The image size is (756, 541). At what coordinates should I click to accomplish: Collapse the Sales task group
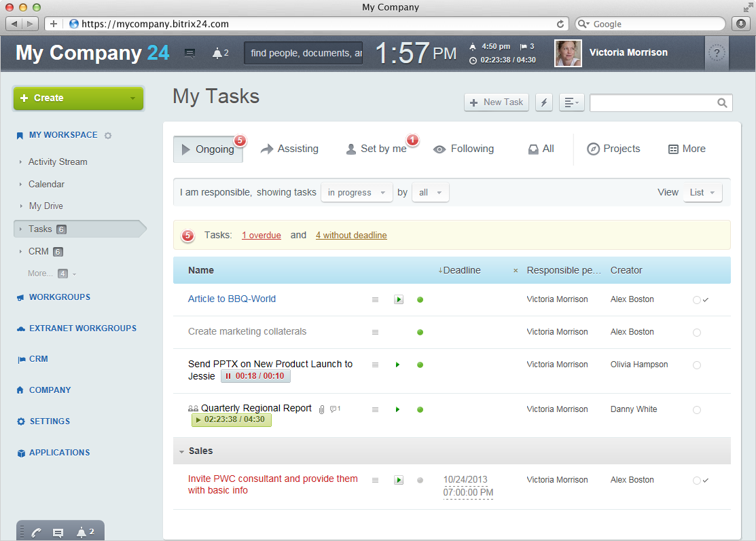(181, 451)
